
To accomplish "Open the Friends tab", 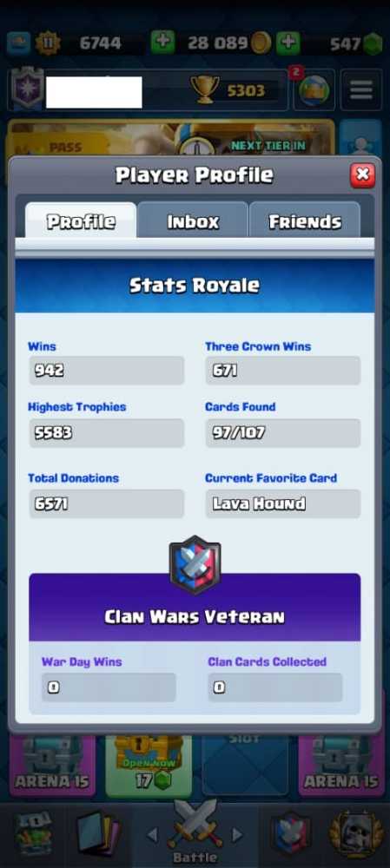I will pyautogui.click(x=305, y=221).
